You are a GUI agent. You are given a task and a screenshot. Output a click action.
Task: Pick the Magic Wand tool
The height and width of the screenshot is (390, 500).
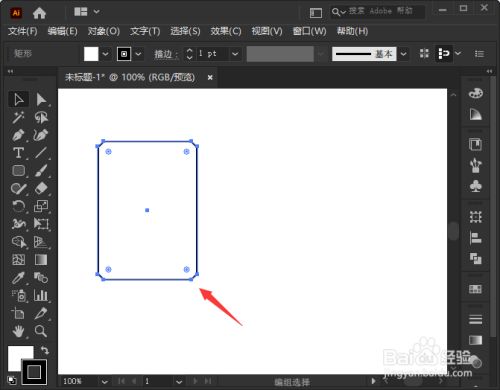(18, 117)
